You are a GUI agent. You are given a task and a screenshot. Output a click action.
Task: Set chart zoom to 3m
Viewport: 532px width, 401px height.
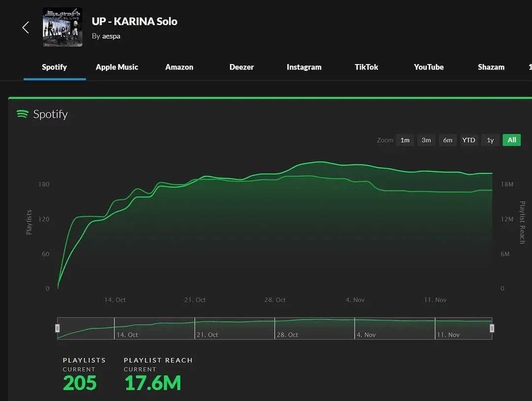[x=426, y=140]
